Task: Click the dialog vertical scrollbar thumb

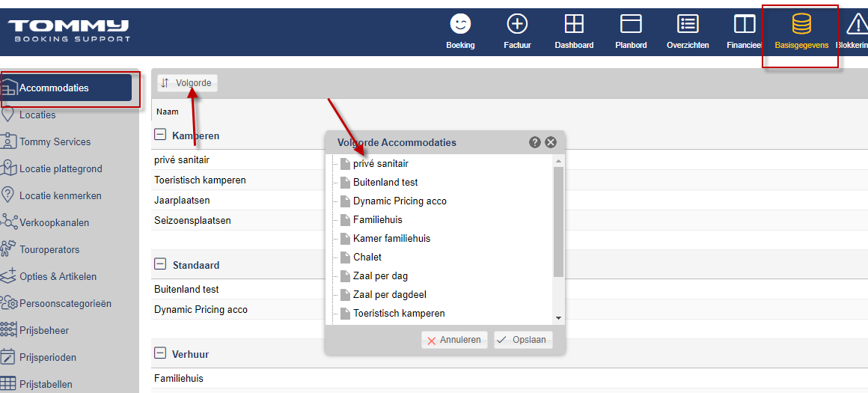Action: [x=558, y=222]
